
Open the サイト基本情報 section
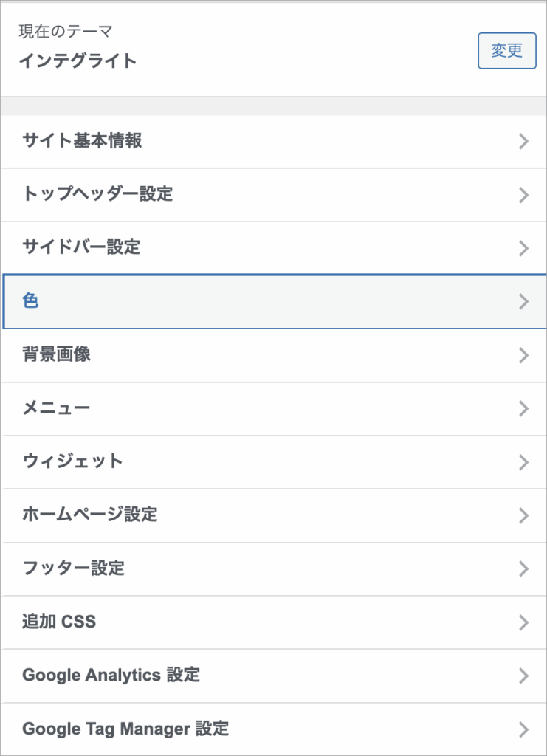point(82,141)
